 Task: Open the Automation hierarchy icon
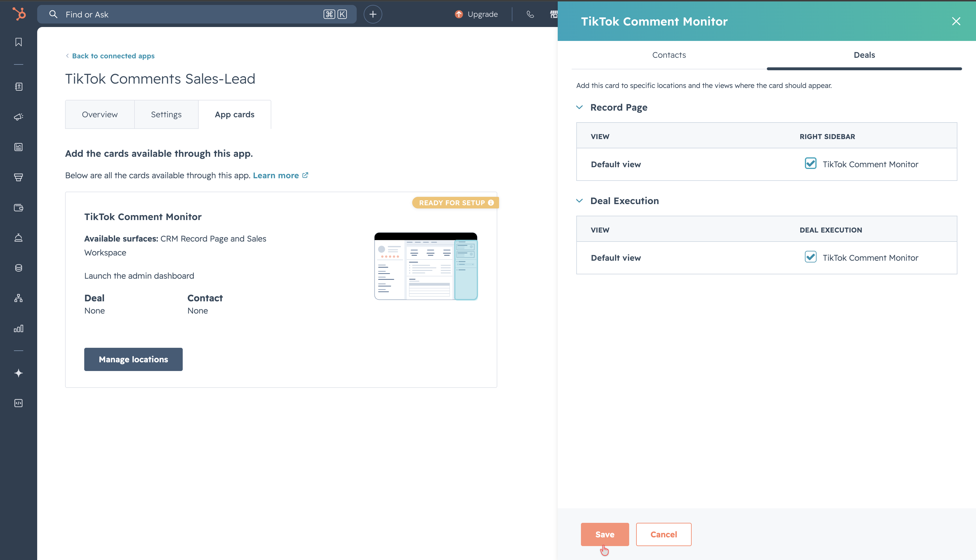click(x=19, y=298)
